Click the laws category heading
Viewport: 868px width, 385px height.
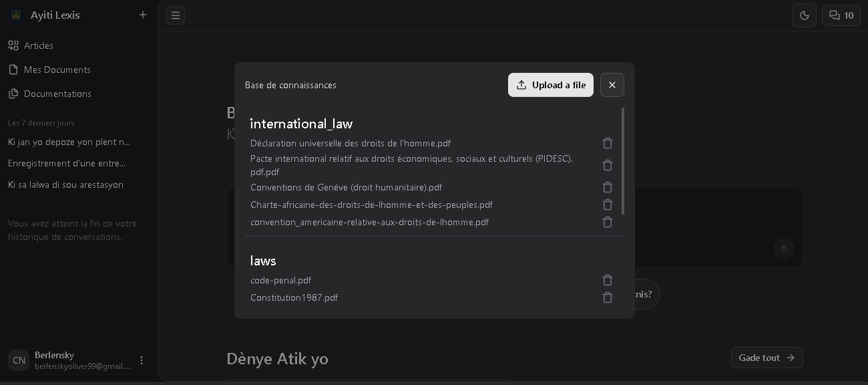coord(263,261)
